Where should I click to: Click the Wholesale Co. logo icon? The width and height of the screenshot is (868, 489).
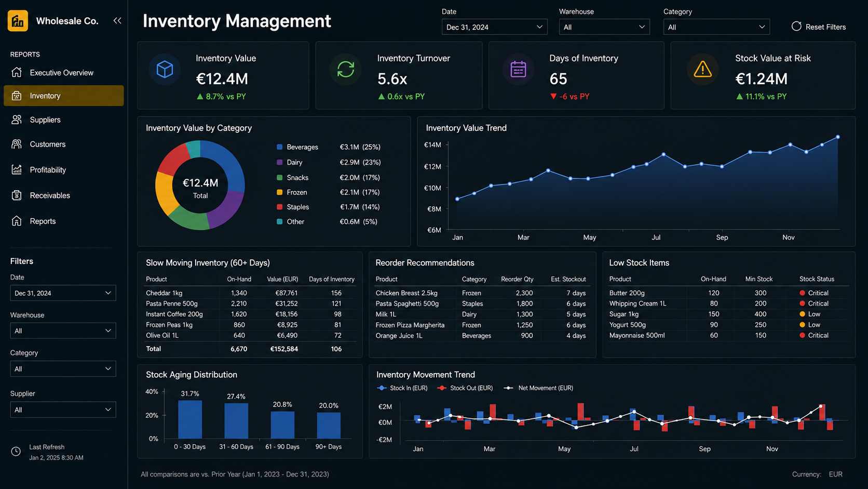click(18, 21)
